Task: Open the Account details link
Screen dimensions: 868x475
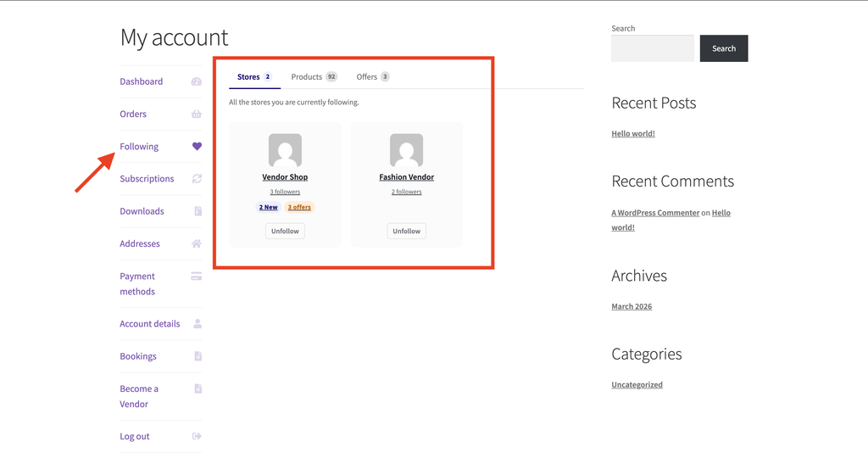Action: click(149, 324)
